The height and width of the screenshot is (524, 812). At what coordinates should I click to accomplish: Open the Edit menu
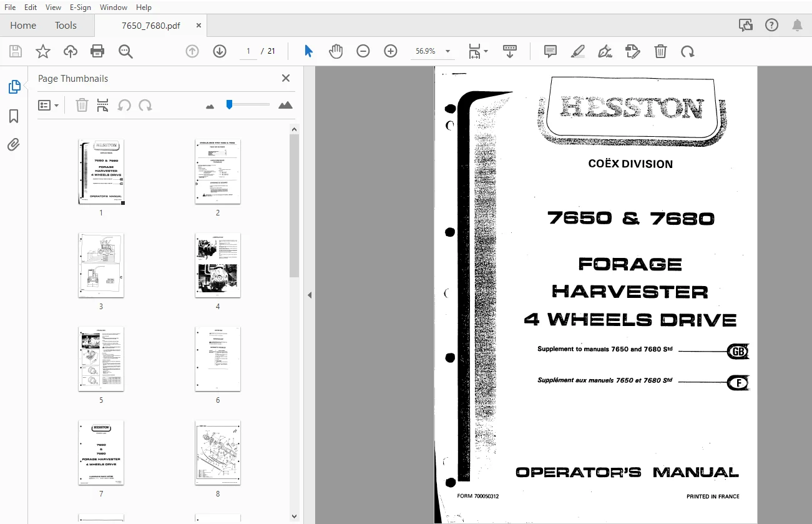[30, 7]
